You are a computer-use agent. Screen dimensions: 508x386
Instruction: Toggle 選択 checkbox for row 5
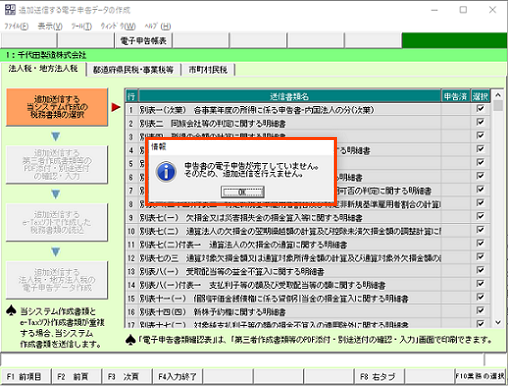coord(480,162)
